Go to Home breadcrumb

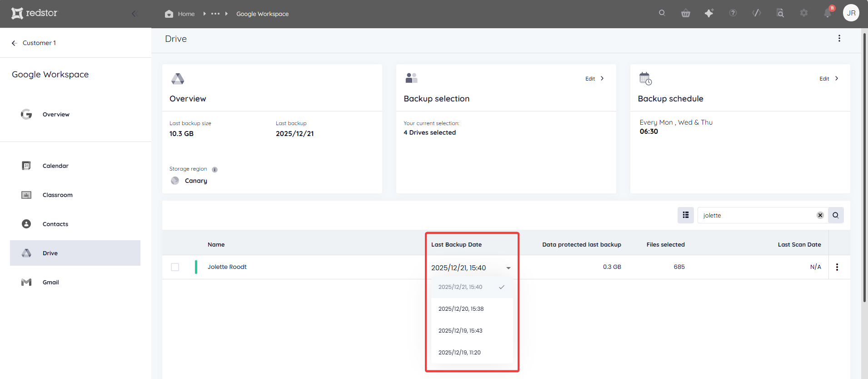[186, 14]
